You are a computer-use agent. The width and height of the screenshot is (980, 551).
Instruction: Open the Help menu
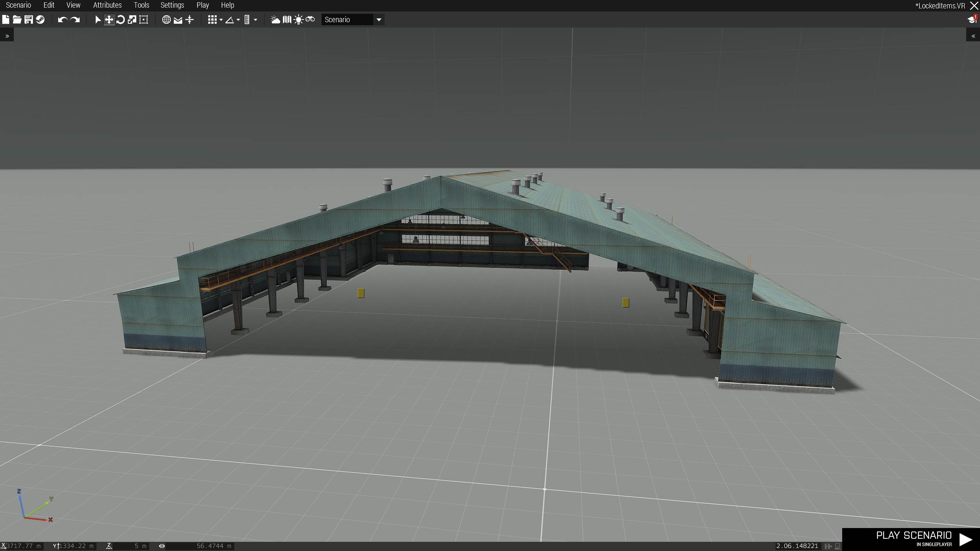[227, 5]
